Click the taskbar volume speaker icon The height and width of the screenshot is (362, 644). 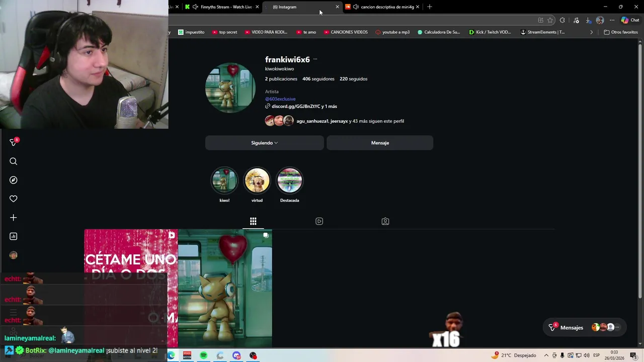586,355
